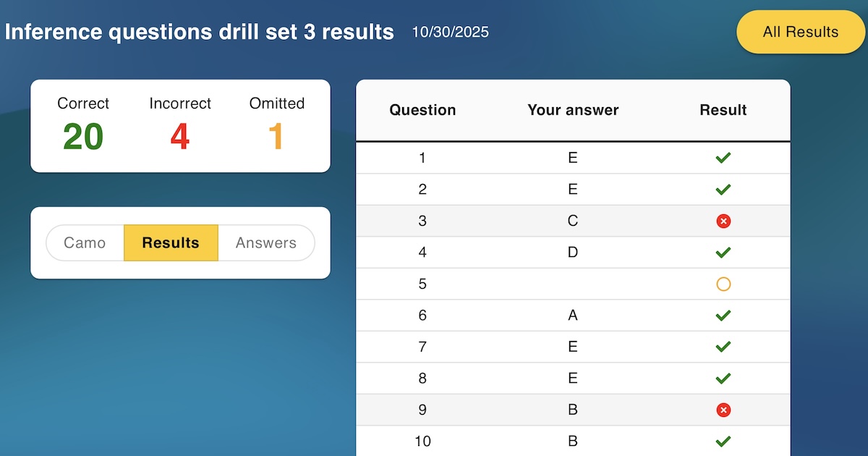The image size is (868, 456).
Task: Click the red X icon on question 9's row
Action: pyautogui.click(x=723, y=409)
